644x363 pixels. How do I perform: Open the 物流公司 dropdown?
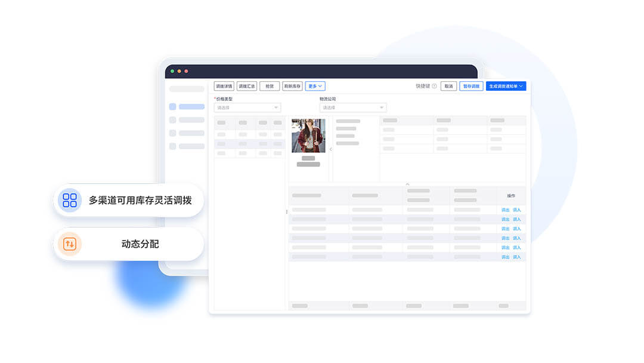[x=352, y=107]
